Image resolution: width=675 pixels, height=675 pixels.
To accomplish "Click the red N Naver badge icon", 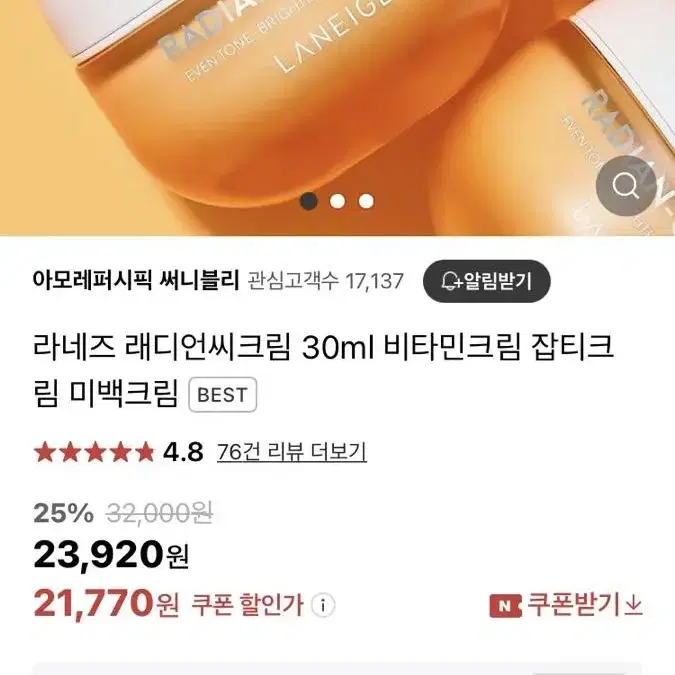I will point(505,606).
